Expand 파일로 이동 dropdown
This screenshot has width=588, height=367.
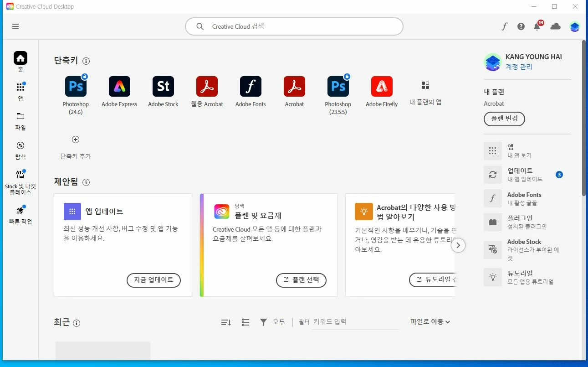[x=430, y=322]
